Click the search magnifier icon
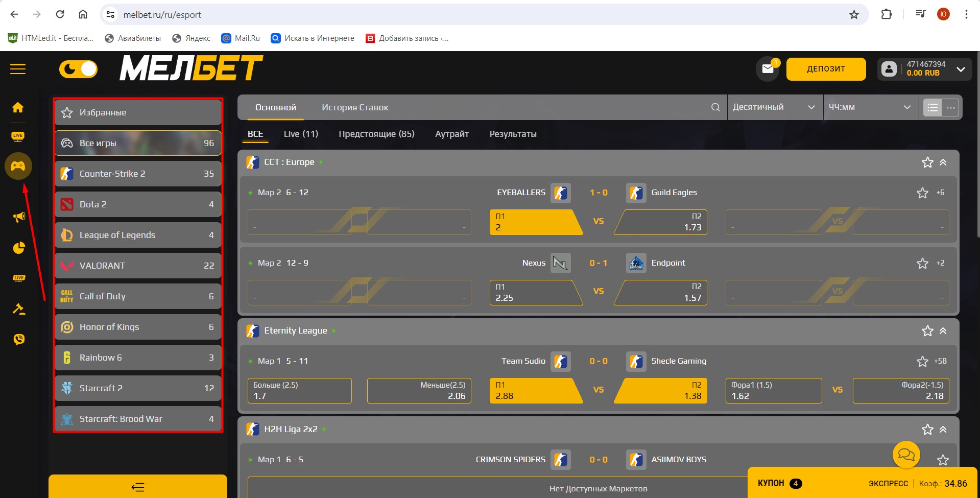This screenshot has width=980, height=498. 715,107
